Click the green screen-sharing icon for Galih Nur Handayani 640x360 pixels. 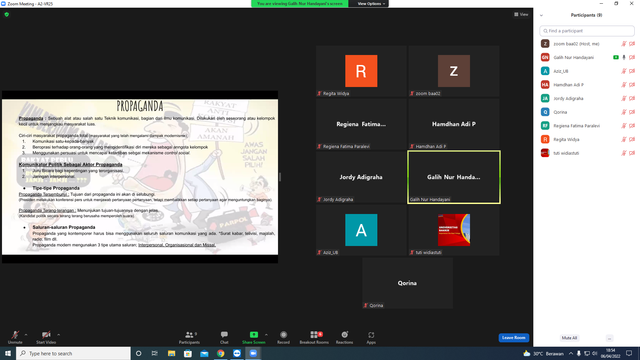[x=616, y=58]
